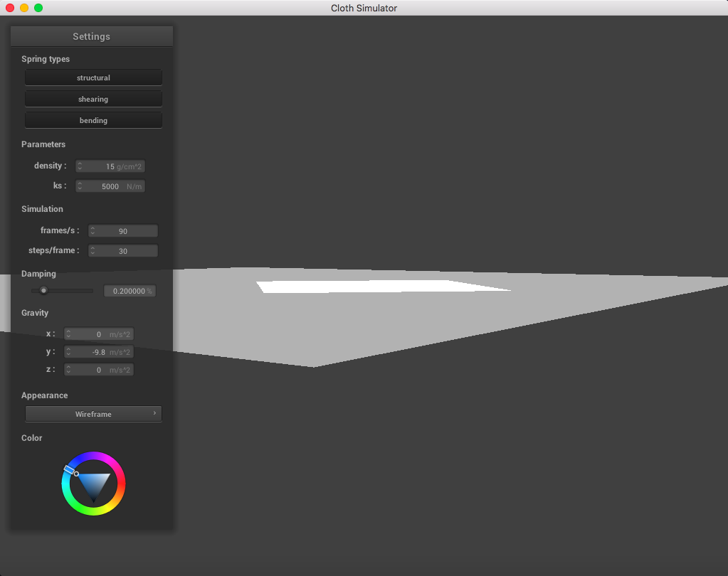
Task: Click the frames/s spinner arrows
Action: click(x=93, y=230)
